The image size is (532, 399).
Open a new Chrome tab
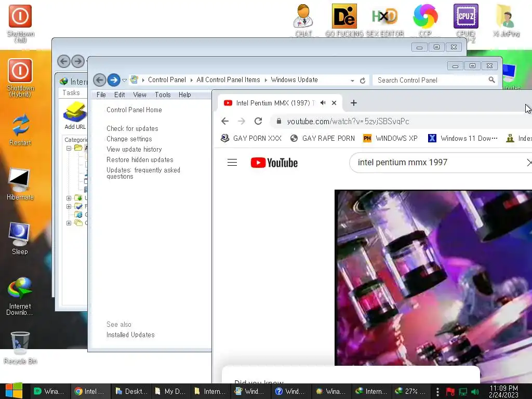(353, 103)
